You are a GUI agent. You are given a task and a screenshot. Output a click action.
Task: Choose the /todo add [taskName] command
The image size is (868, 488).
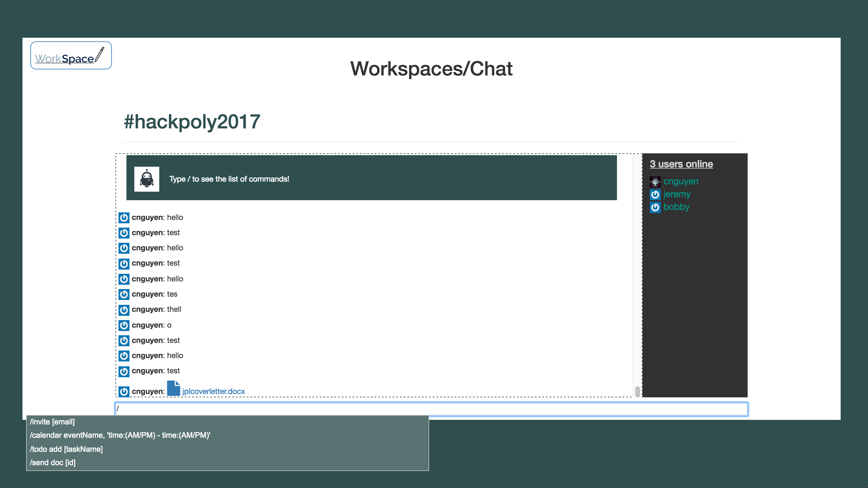pos(66,449)
